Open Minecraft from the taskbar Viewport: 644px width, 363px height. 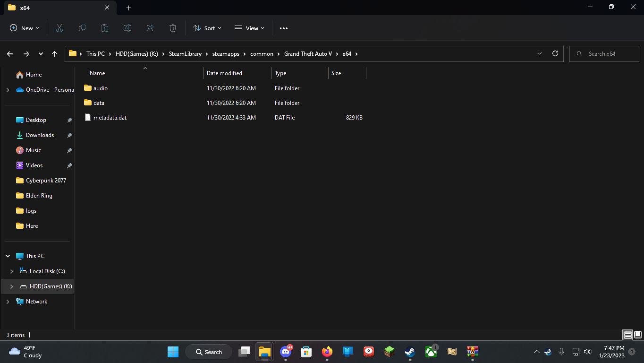coord(389,352)
